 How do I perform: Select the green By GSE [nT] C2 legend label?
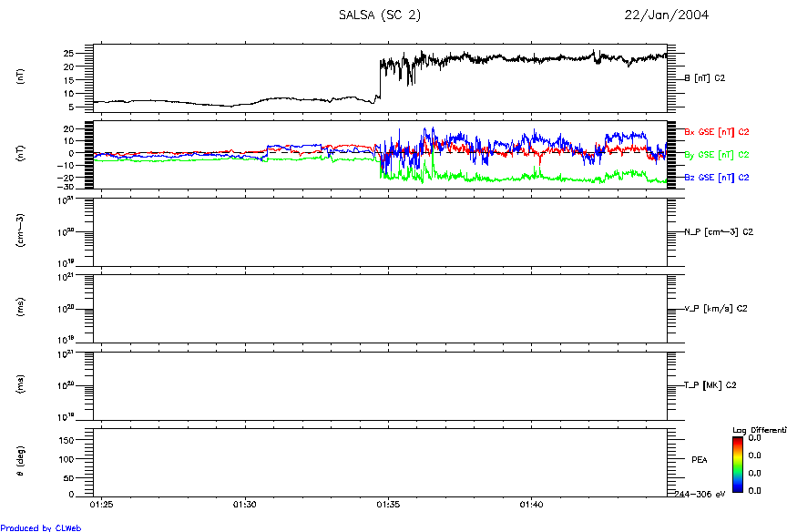[x=717, y=155]
